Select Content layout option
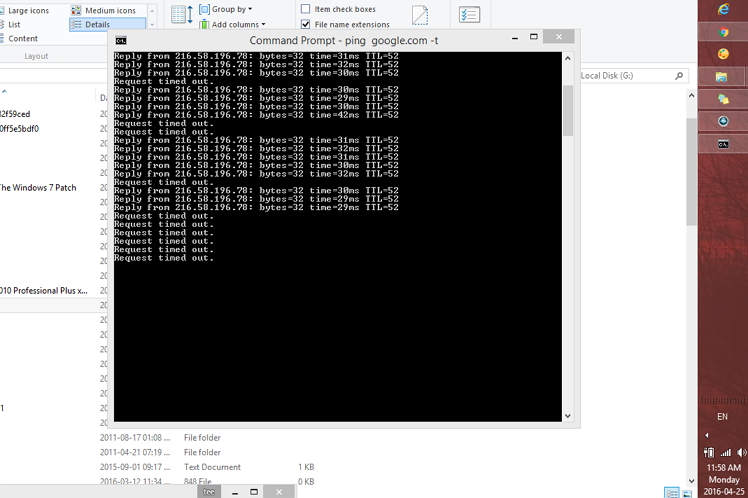 19,39
